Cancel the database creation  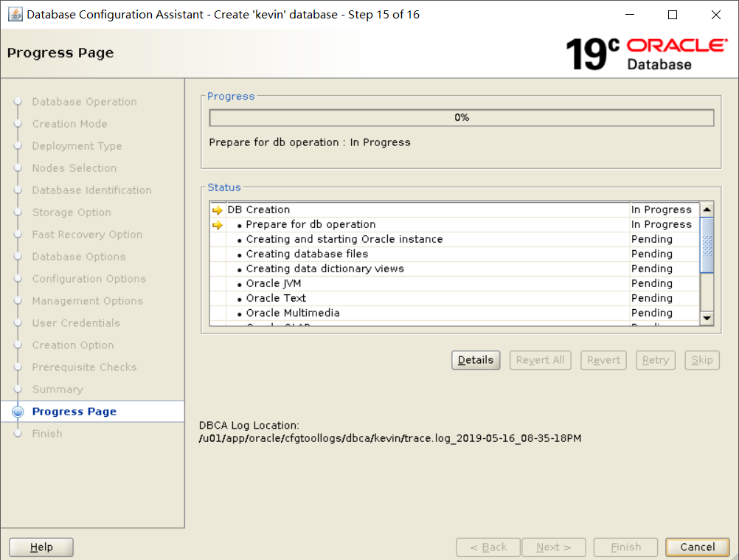[698, 547]
